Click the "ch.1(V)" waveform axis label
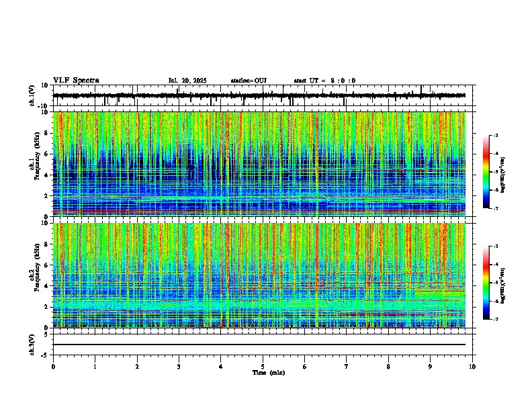Viewport: 532px width, 411px height. (32, 95)
